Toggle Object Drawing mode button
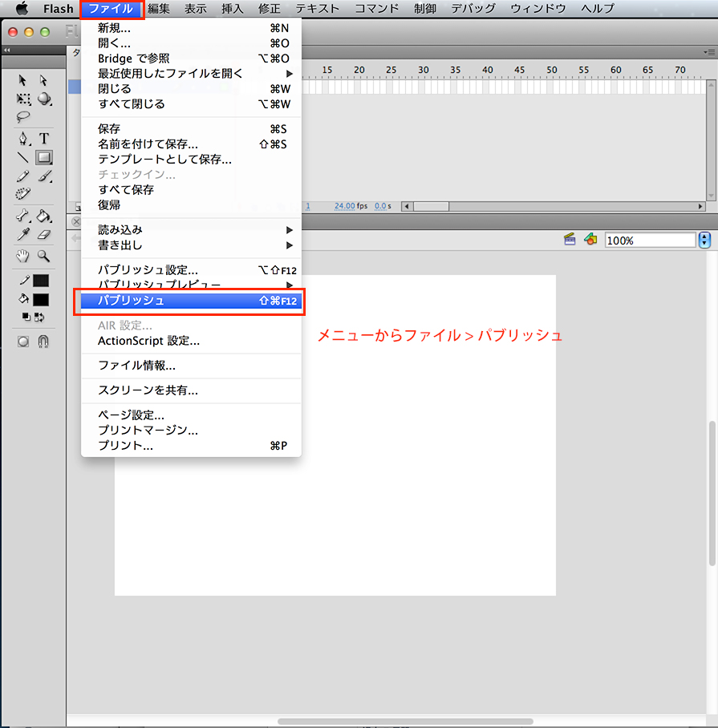Screen dimensions: 718x728 click(23, 341)
